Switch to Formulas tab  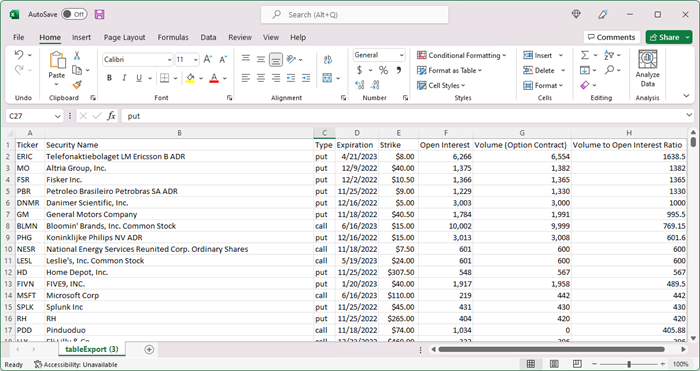point(173,38)
